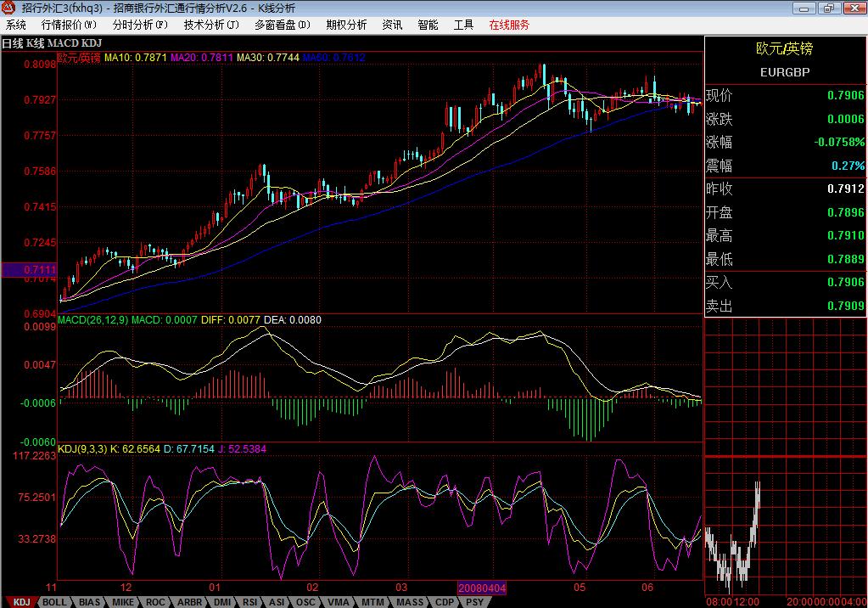Open the 系统 menu
Screen dimensions: 868x608
[16, 25]
